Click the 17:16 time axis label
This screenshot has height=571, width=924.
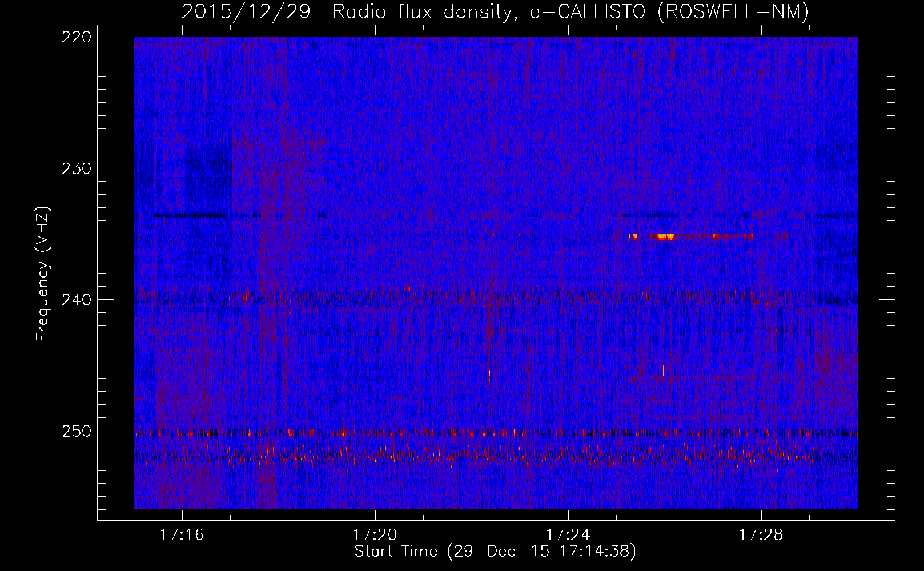coord(182,535)
